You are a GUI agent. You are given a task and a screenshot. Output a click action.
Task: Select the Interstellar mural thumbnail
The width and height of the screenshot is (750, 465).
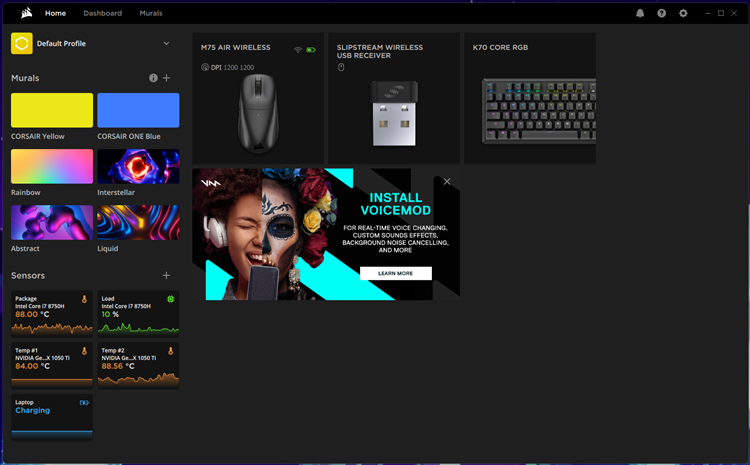click(x=138, y=166)
